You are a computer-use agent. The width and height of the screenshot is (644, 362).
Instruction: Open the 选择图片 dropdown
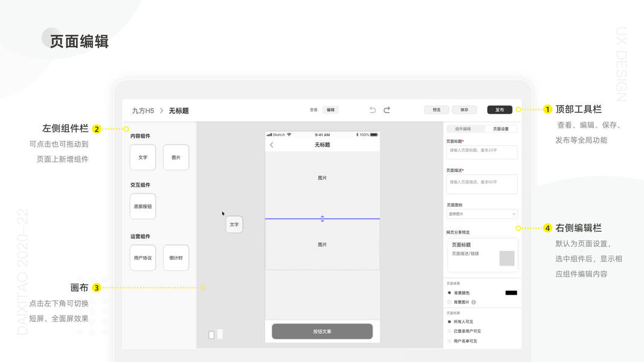482,214
